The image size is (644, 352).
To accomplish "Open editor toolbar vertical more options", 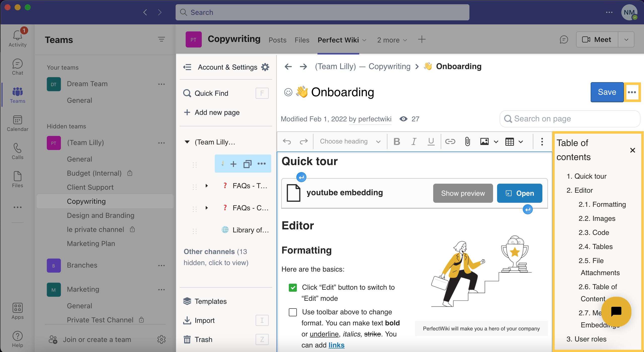I will click(542, 141).
